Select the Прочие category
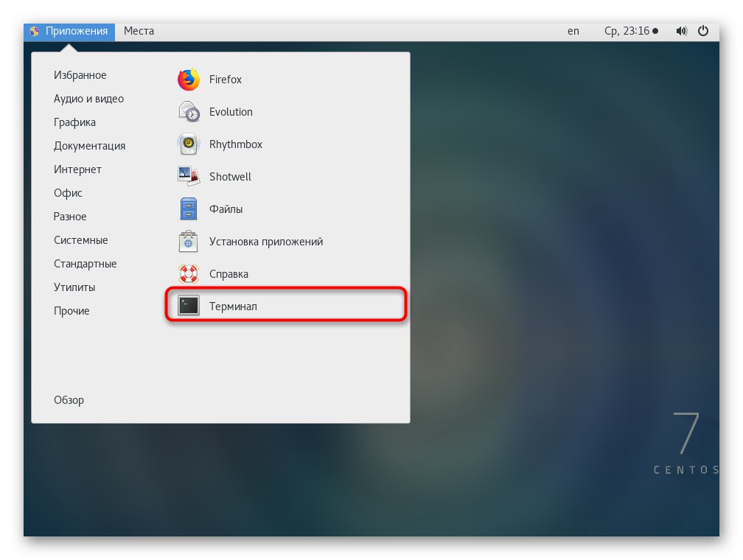 click(x=71, y=311)
